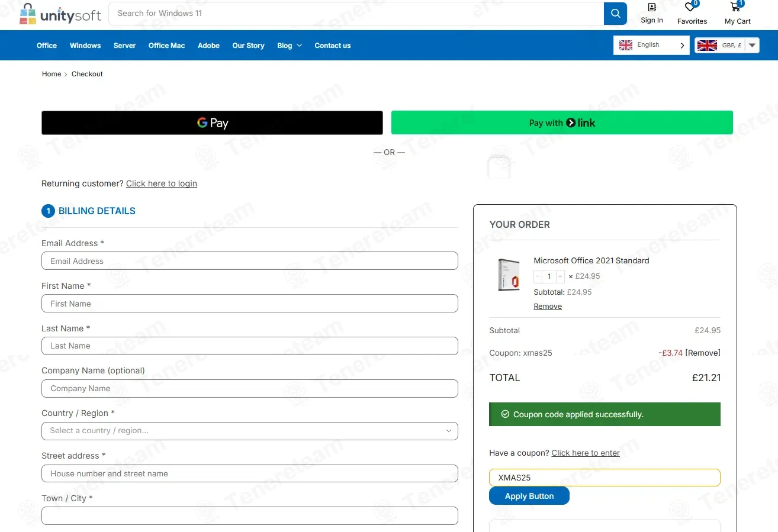Expand the Blog menu dropdown
The width and height of the screenshot is (778, 532).
290,46
